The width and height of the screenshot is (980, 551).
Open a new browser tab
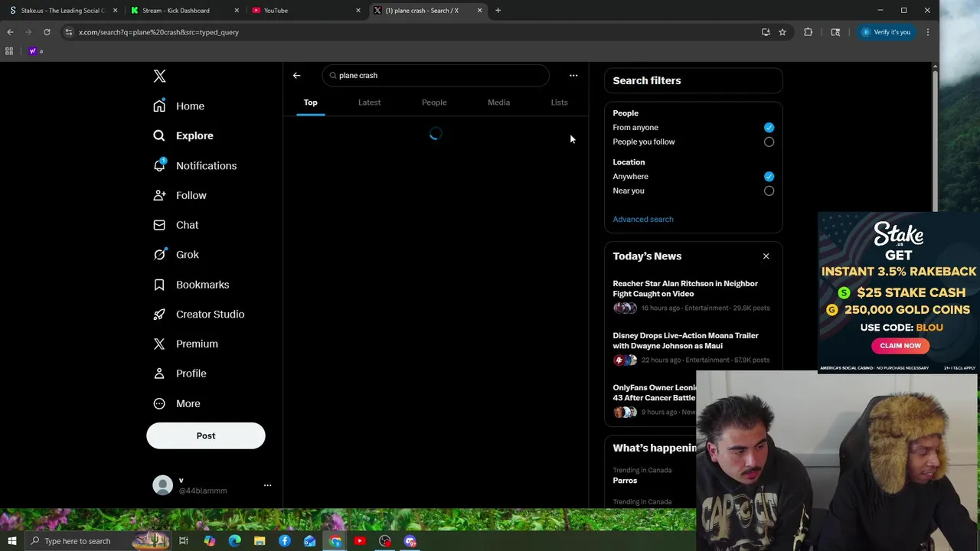tap(498, 11)
